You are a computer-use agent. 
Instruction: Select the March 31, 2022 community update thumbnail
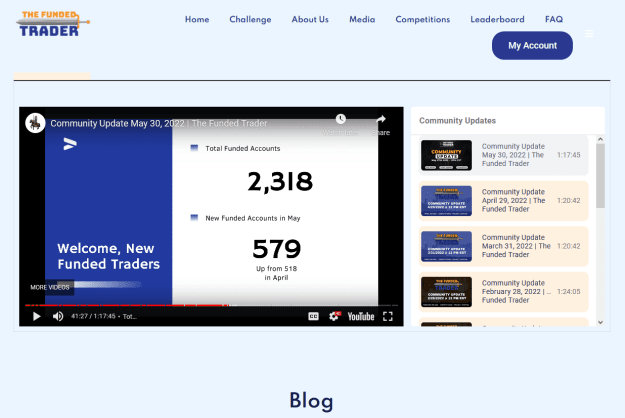446,246
